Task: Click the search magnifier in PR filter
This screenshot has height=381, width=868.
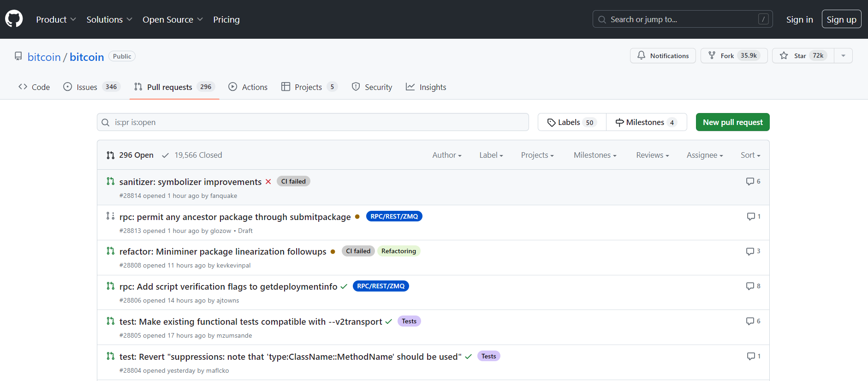Action: (x=106, y=122)
